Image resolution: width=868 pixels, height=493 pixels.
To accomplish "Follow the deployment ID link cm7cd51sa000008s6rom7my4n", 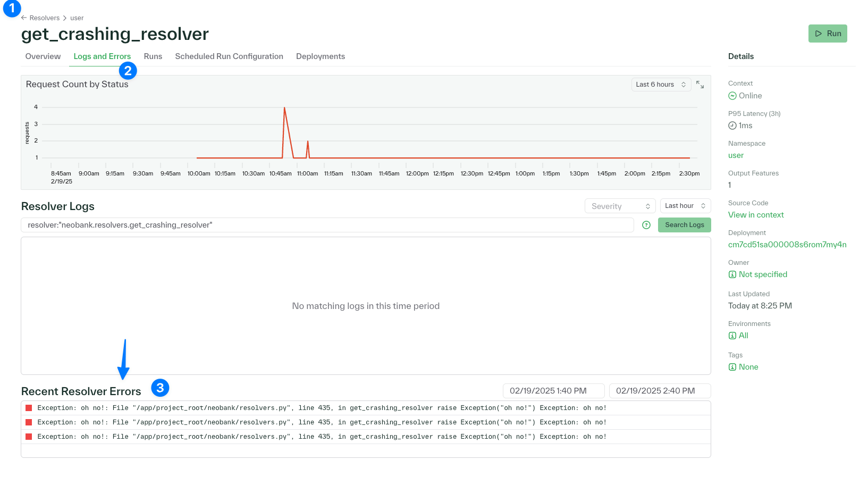I will point(787,245).
